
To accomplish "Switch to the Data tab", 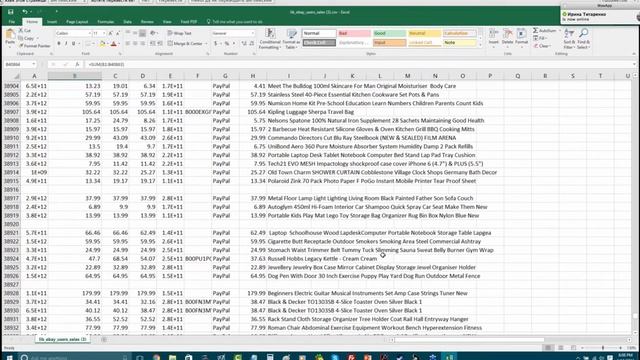I will tap(127, 22).
